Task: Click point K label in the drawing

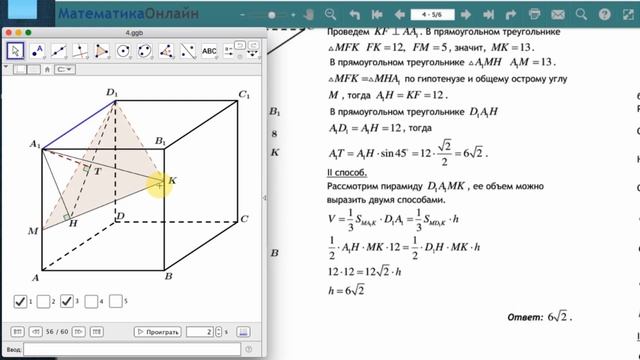Action: (173, 180)
